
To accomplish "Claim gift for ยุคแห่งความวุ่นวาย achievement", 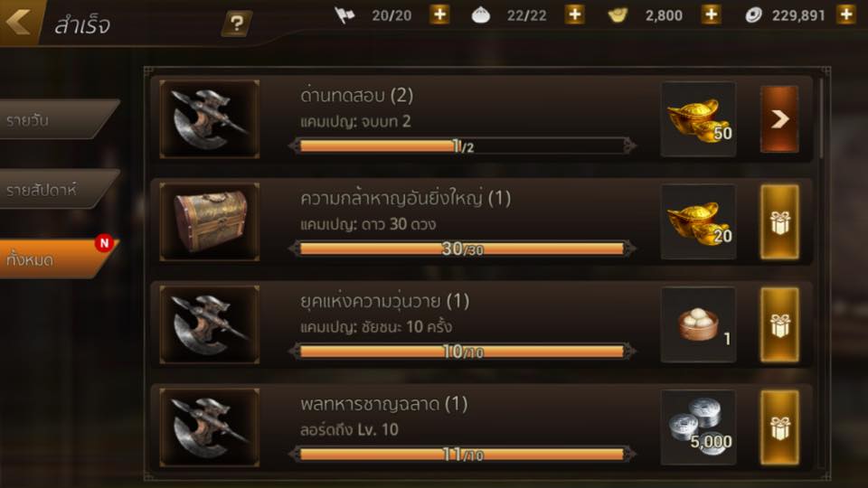I will tap(779, 324).
